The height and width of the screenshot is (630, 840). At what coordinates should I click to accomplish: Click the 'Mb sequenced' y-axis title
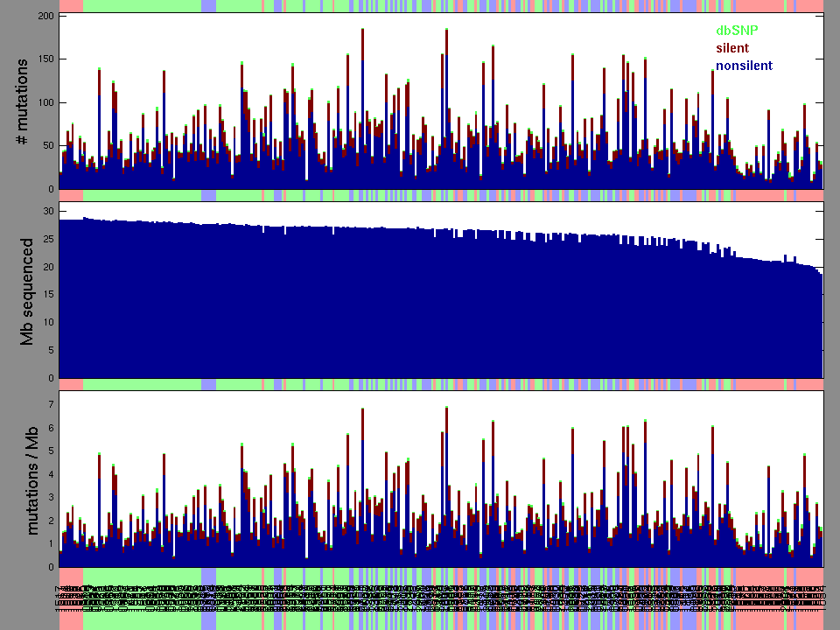click(x=27, y=290)
